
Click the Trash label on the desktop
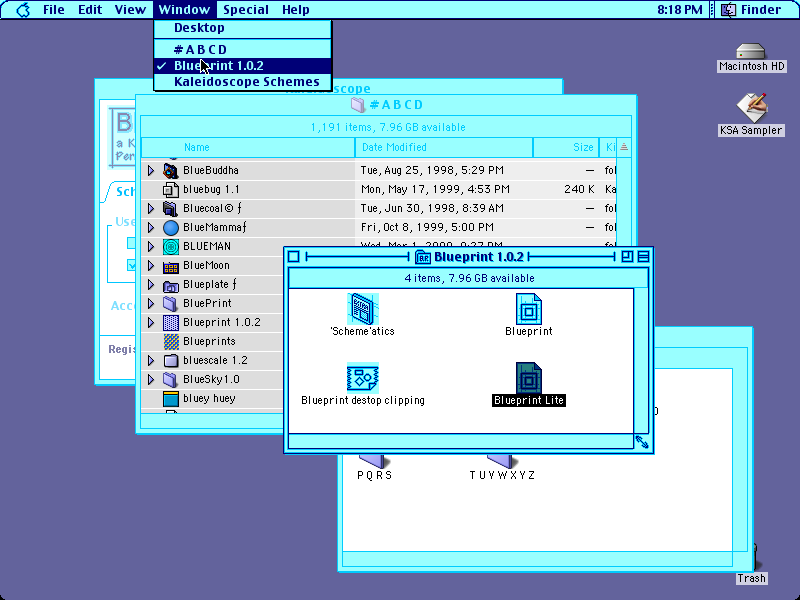click(x=751, y=579)
